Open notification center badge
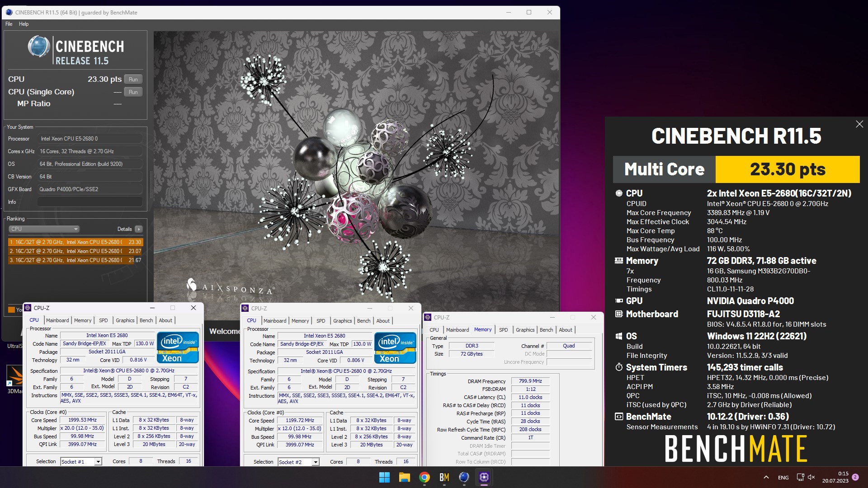The height and width of the screenshot is (488, 868). tap(855, 477)
